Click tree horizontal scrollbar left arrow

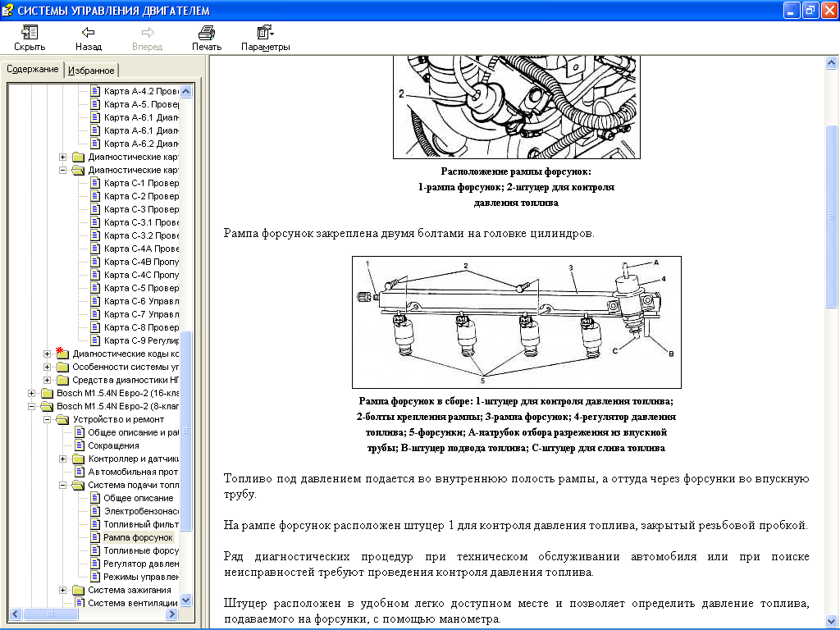(15, 614)
